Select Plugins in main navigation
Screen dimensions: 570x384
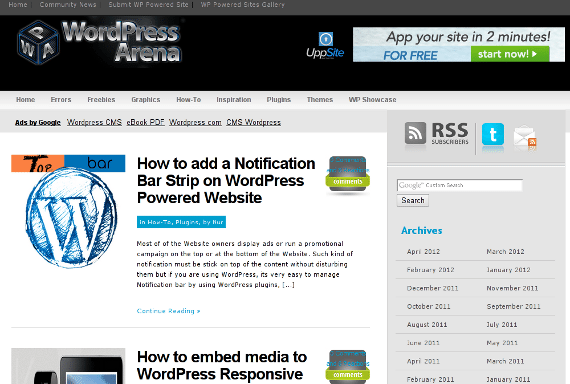coord(279,100)
